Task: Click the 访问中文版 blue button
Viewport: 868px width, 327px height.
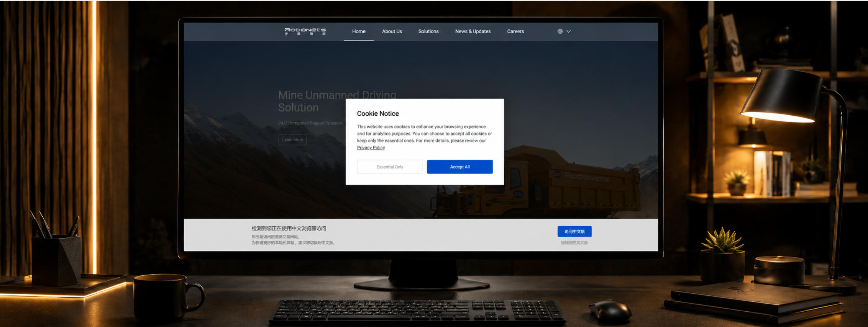Action: coord(574,232)
